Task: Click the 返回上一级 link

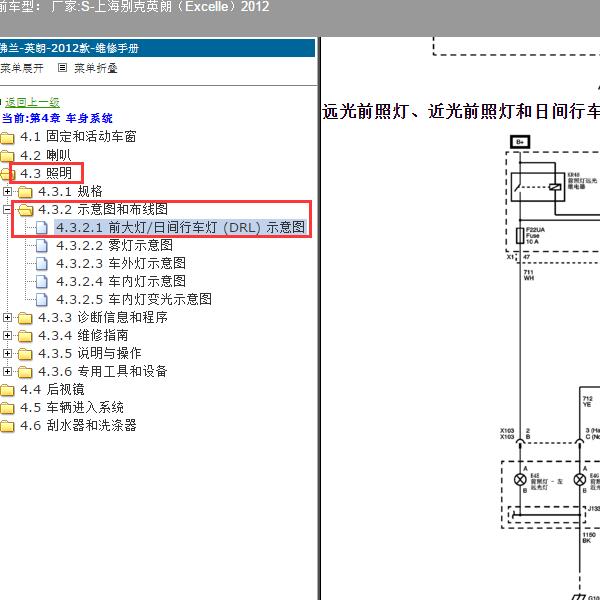Action: pos(33,102)
